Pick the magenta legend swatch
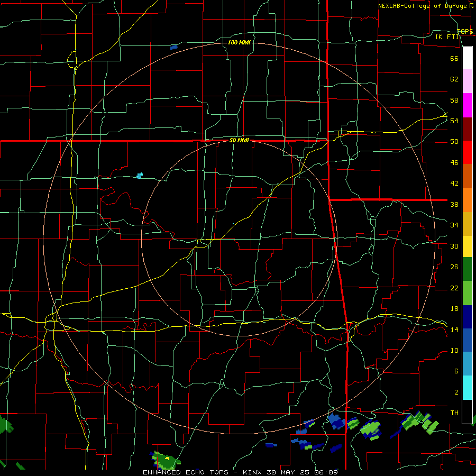This screenshot has height=476, width=476. click(467, 105)
